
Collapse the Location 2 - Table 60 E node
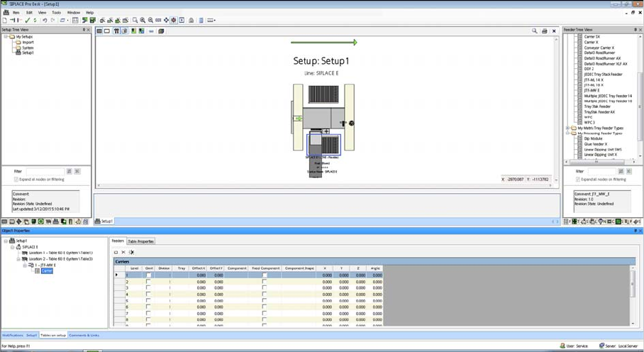tap(19, 259)
